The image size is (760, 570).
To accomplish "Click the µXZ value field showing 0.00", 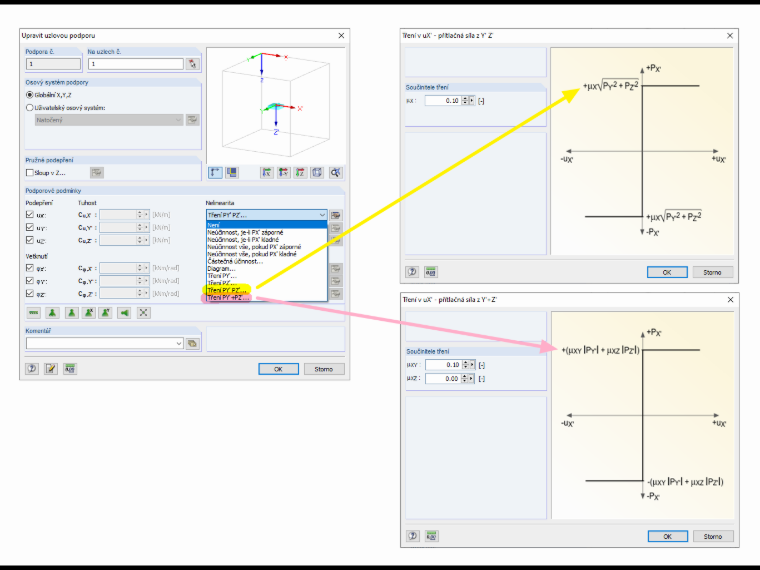I will (x=443, y=379).
